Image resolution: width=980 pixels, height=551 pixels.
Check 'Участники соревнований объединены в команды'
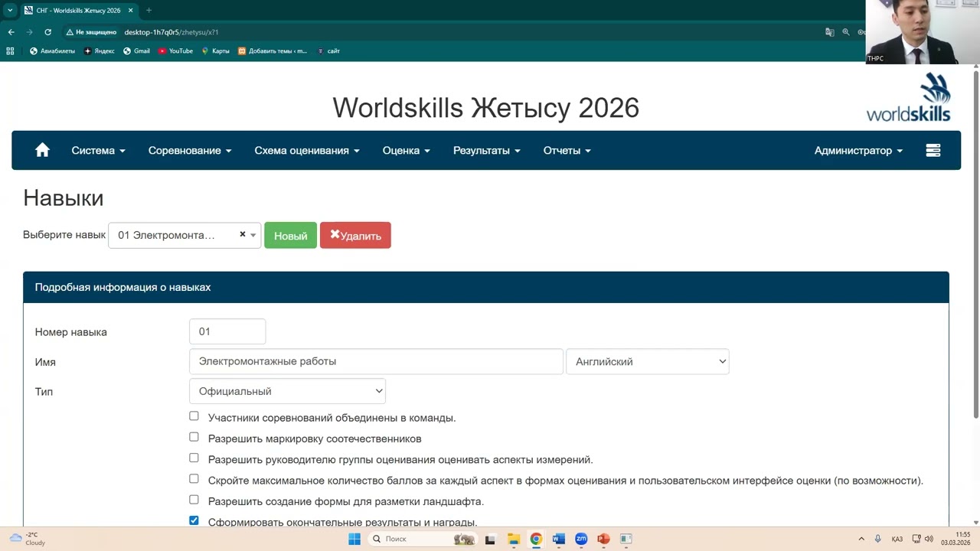194,416
